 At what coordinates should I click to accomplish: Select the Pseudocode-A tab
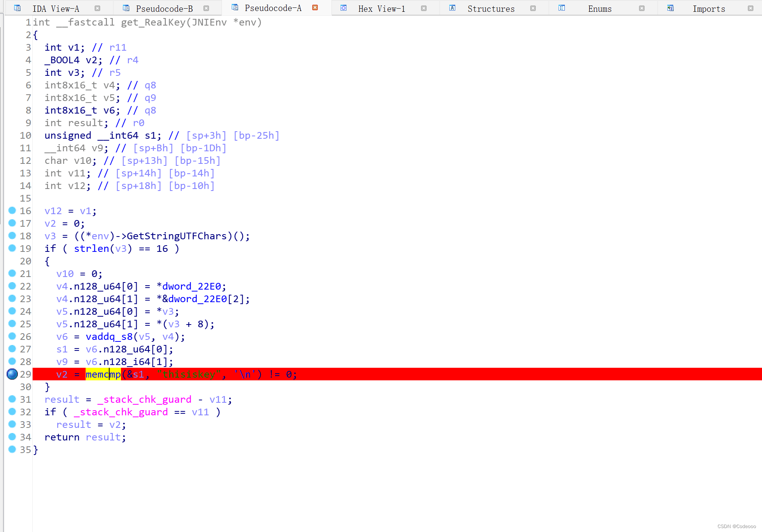tap(273, 8)
